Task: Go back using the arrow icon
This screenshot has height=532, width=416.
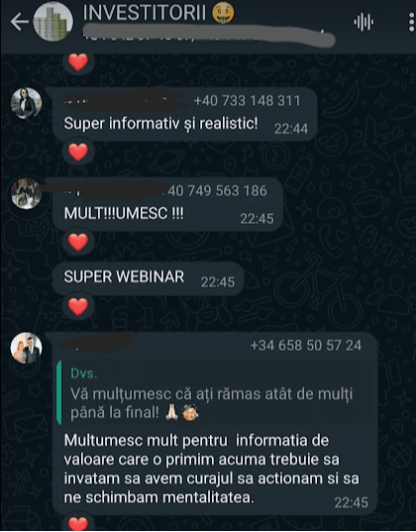Action: 20,22
